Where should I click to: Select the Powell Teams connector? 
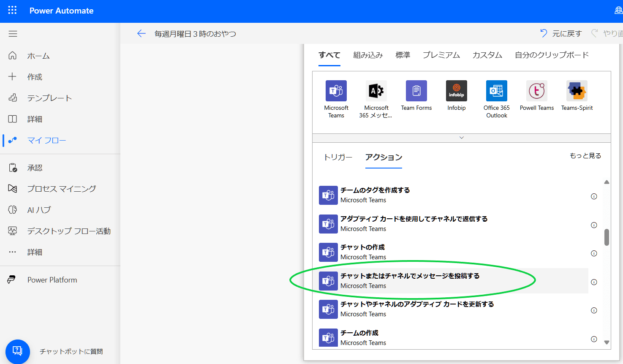536,90
